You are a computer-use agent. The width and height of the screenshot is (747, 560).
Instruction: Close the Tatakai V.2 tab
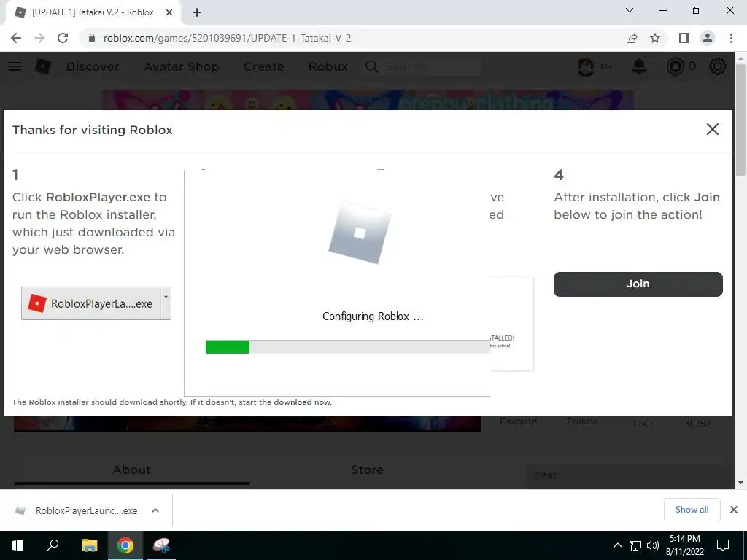click(x=169, y=12)
